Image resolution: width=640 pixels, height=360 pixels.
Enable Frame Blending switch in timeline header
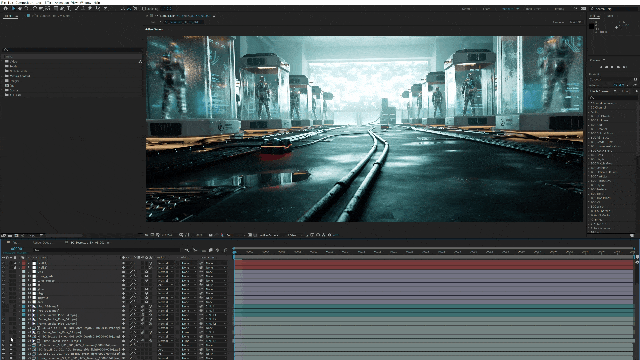(x=211, y=250)
